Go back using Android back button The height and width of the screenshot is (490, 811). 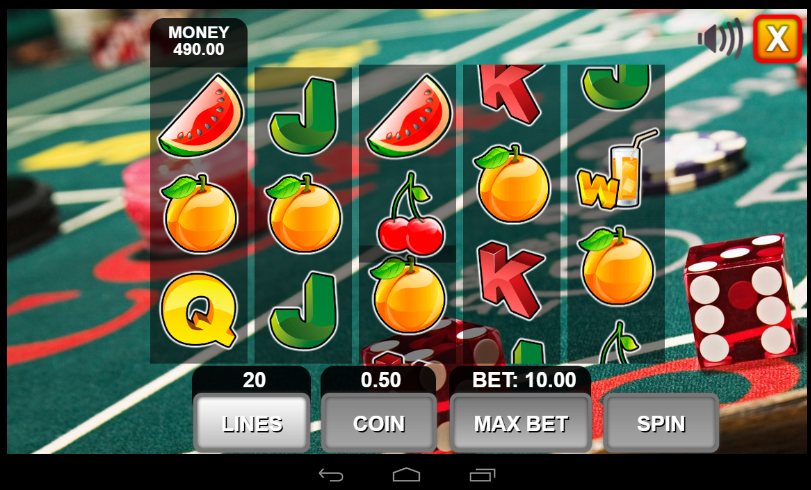(x=331, y=474)
